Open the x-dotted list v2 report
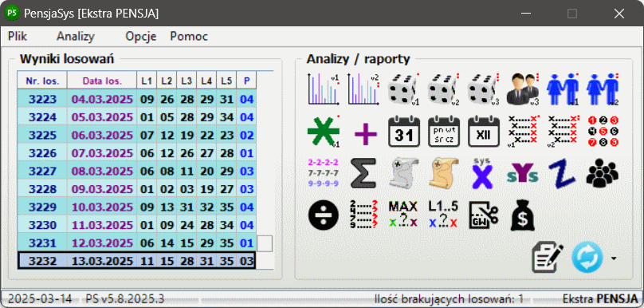Screen dimensions: 644x308 (563, 132)
